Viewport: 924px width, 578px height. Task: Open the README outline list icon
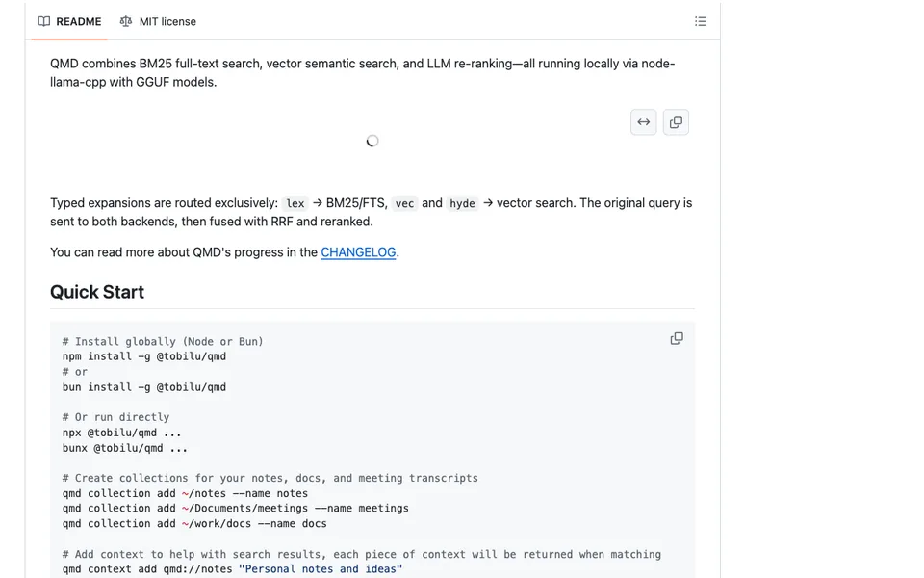(700, 21)
